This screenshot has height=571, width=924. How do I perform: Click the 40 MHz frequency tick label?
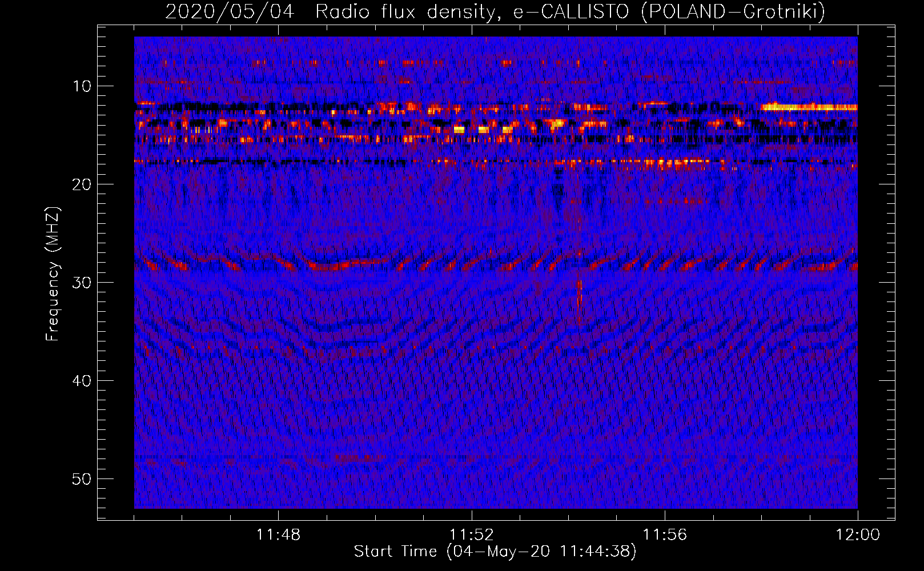(82, 380)
